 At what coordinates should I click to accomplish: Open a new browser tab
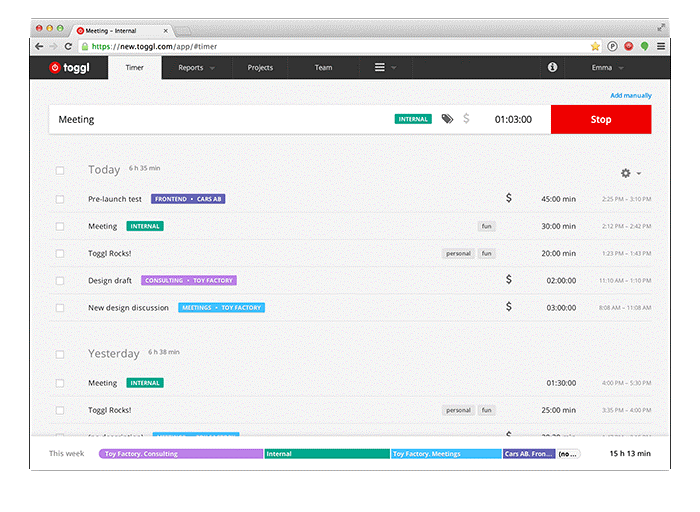[x=183, y=31]
